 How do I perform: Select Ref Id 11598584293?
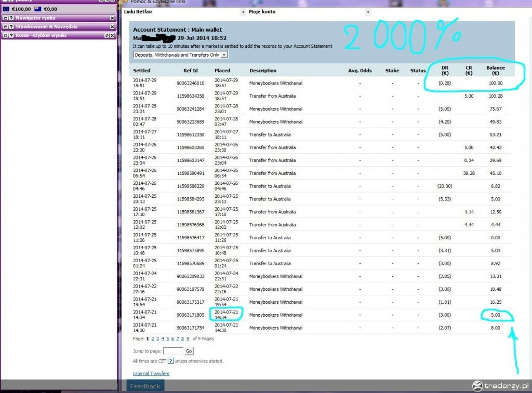190,199
